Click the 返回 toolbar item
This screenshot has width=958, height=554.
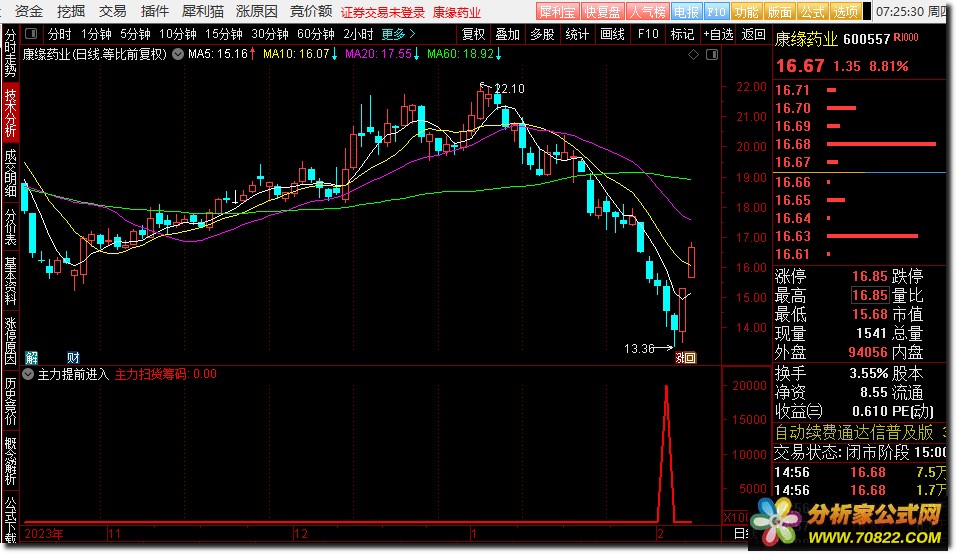tap(753, 34)
